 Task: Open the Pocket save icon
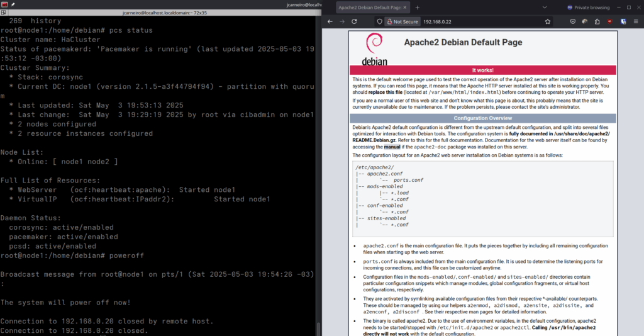[572, 21]
